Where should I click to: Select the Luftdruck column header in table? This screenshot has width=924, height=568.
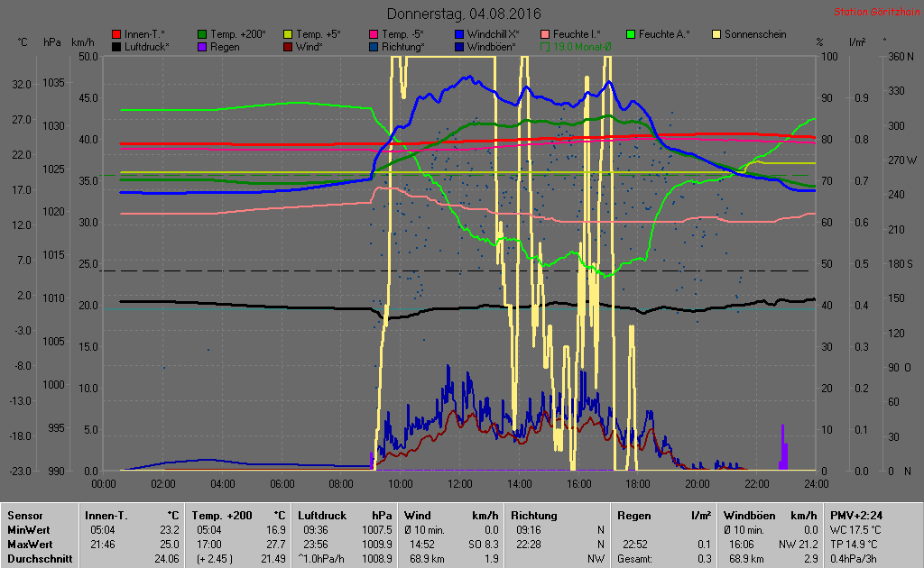[x=321, y=515]
